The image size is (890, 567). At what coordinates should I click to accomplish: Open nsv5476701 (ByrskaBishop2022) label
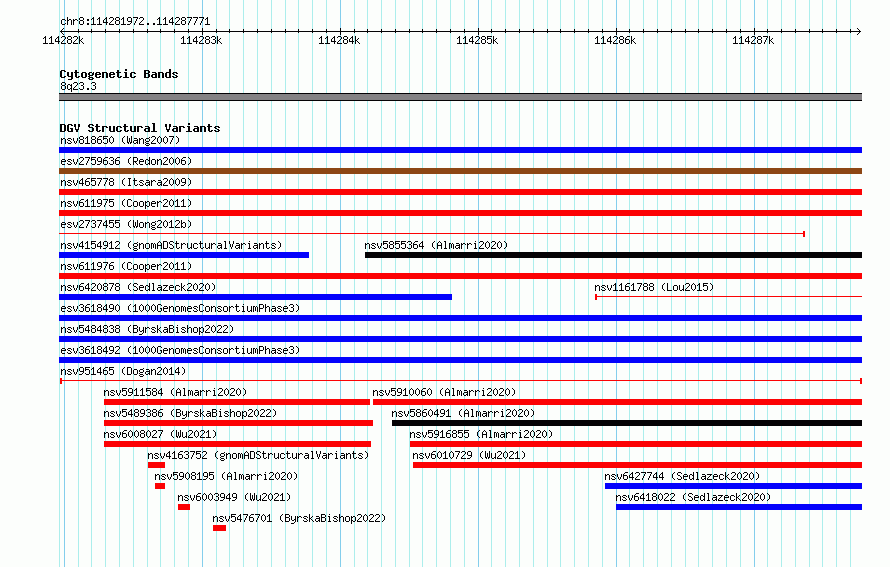299,518
